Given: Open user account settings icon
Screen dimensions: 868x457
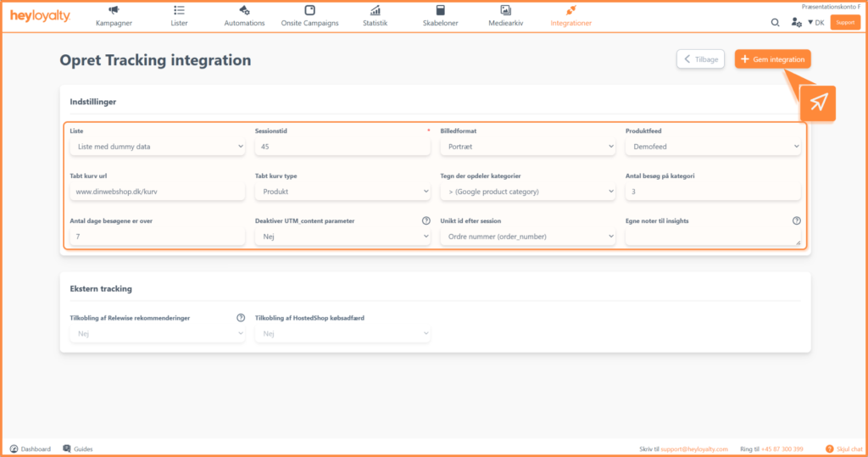Looking at the screenshot, I should (x=796, y=22).
